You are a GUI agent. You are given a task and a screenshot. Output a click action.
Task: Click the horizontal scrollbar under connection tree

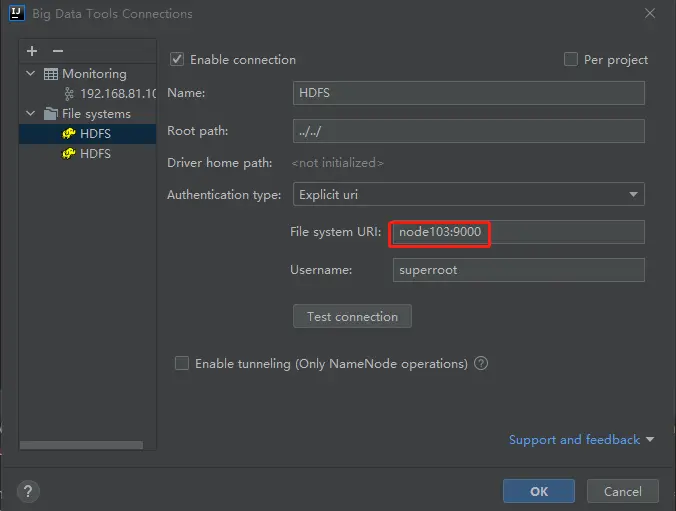(80, 445)
